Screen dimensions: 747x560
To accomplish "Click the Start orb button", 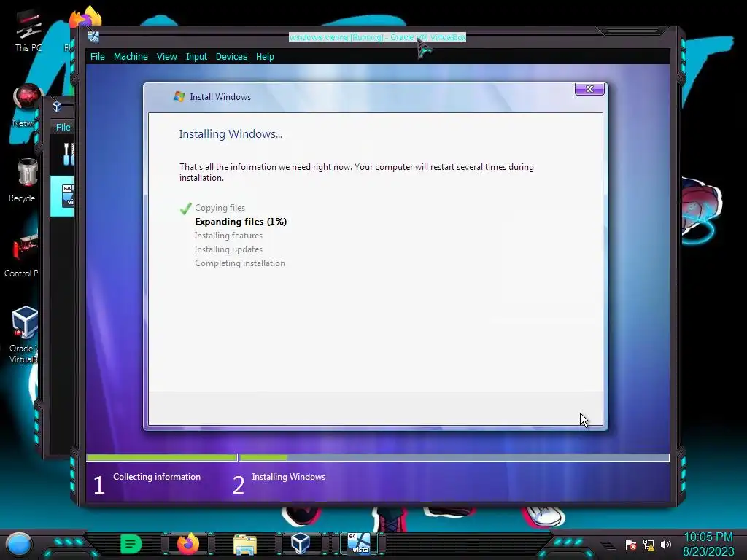I will click(20, 544).
